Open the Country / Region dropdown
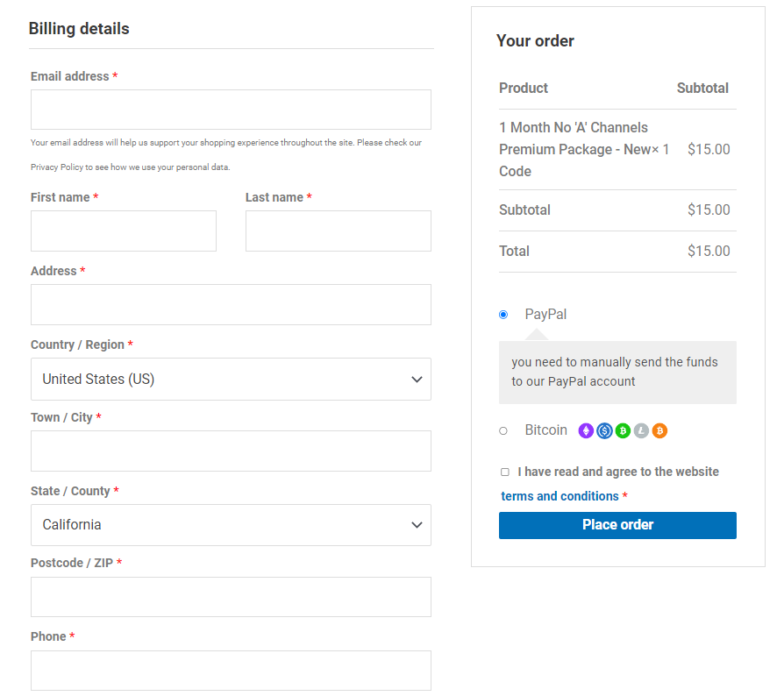 point(231,380)
